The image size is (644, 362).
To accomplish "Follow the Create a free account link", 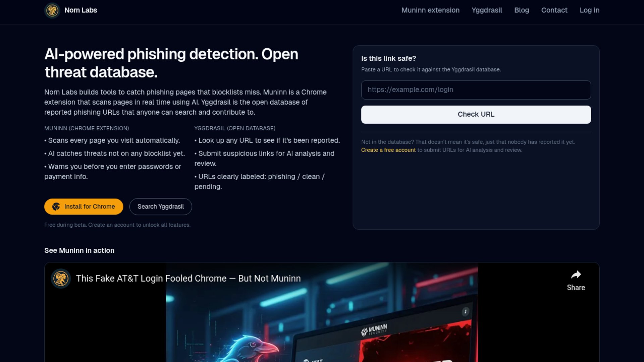I will (388, 150).
